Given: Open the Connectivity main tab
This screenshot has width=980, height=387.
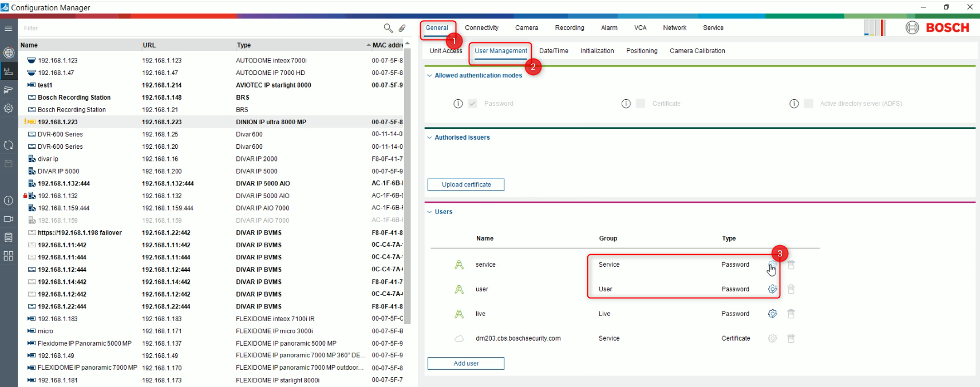Looking at the screenshot, I should [x=481, y=27].
